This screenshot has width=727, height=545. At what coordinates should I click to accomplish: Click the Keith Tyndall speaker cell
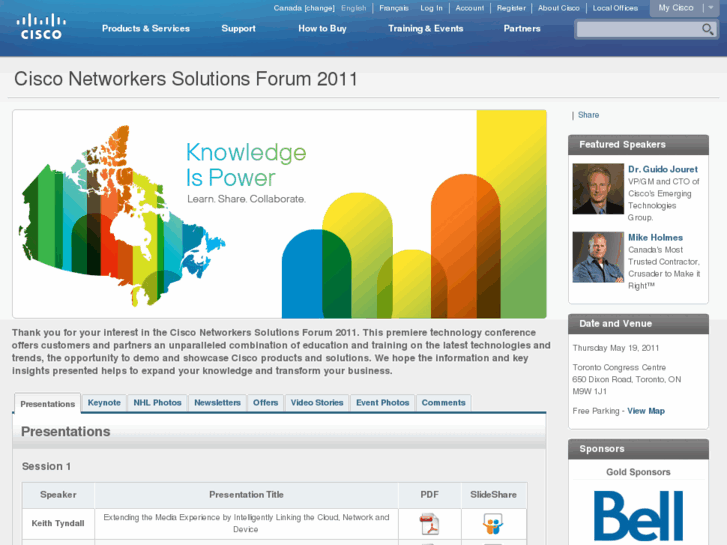point(58,524)
